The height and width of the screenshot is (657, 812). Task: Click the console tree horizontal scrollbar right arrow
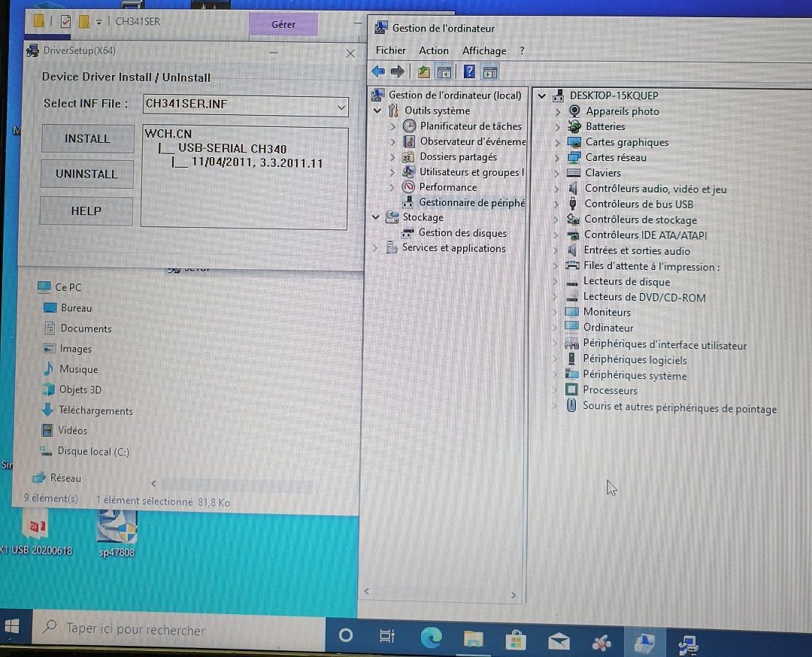(514, 595)
